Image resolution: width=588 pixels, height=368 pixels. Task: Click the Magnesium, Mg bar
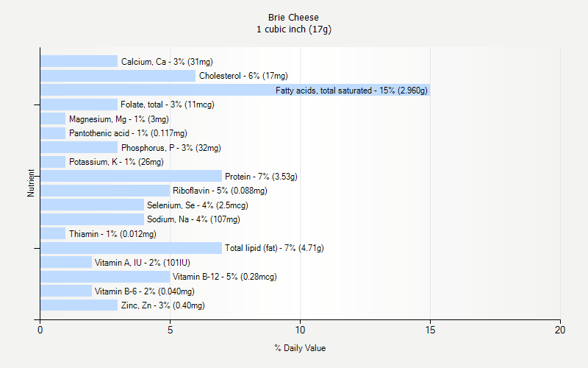click(x=53, y=118)
